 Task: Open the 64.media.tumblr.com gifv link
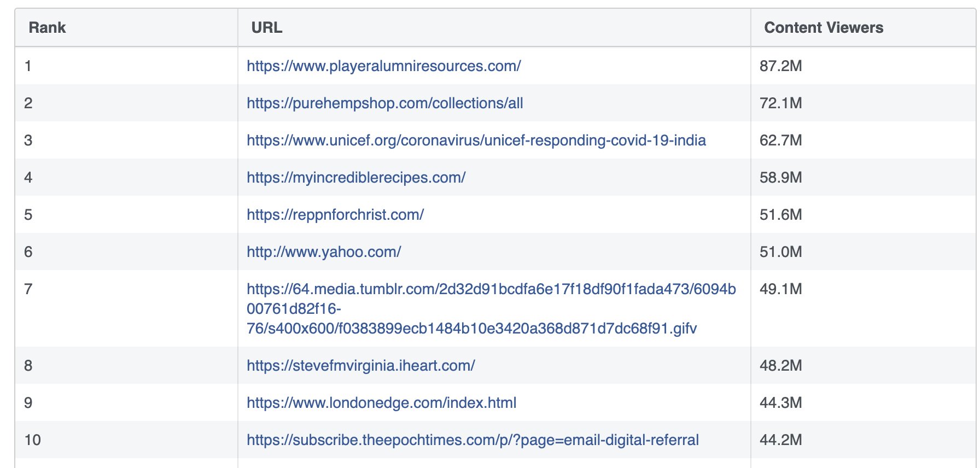click(491, 289)
